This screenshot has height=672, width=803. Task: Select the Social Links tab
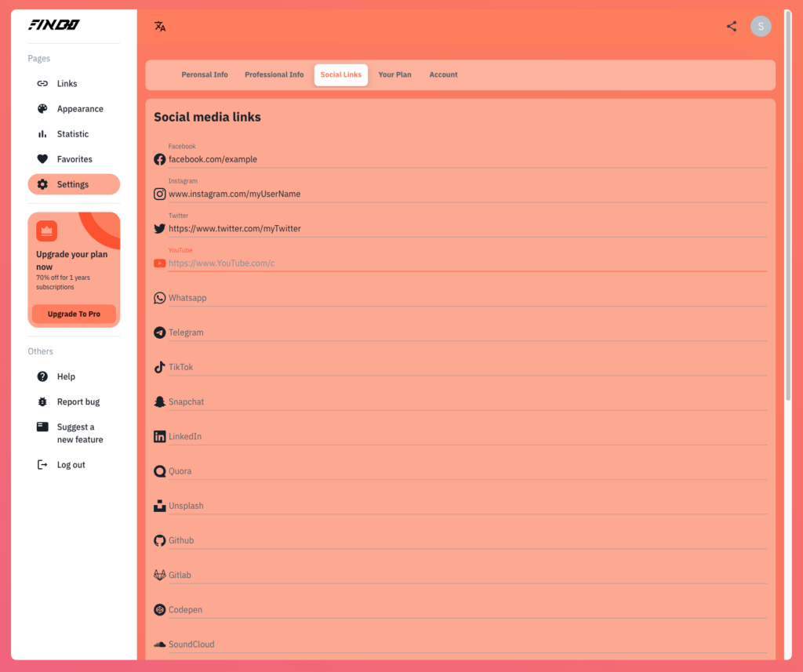[x=341, y=74]
